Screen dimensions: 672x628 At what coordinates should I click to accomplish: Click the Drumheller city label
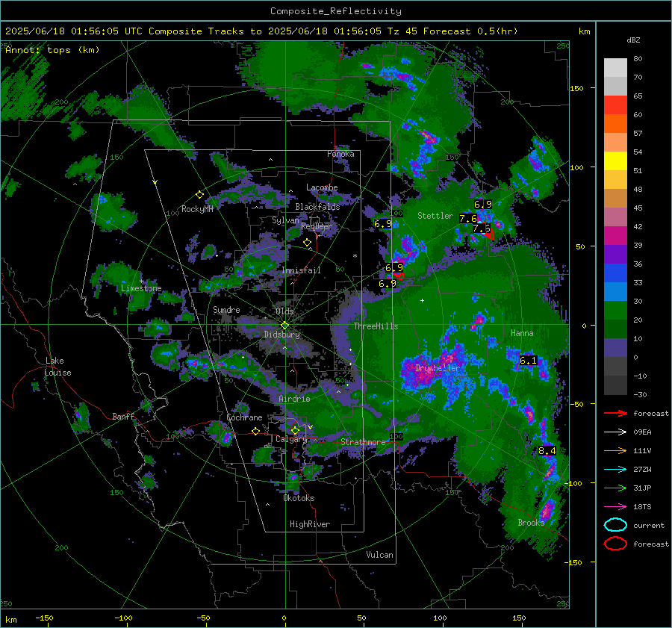tap(438, 368)
